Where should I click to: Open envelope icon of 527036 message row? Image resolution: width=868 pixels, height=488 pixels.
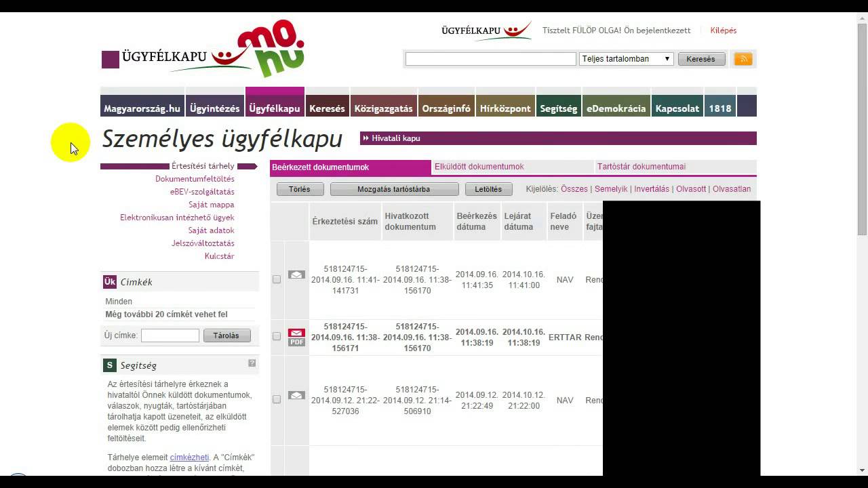pos(296,395)
